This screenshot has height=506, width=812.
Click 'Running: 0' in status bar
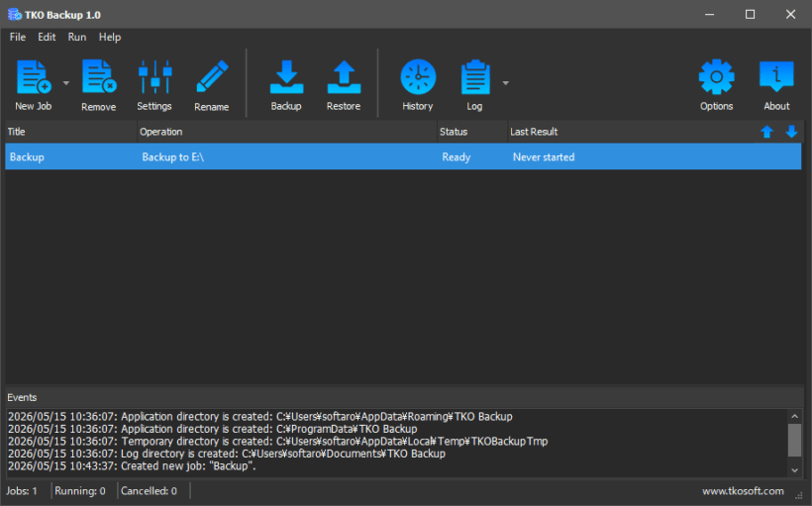coord(80,491)
